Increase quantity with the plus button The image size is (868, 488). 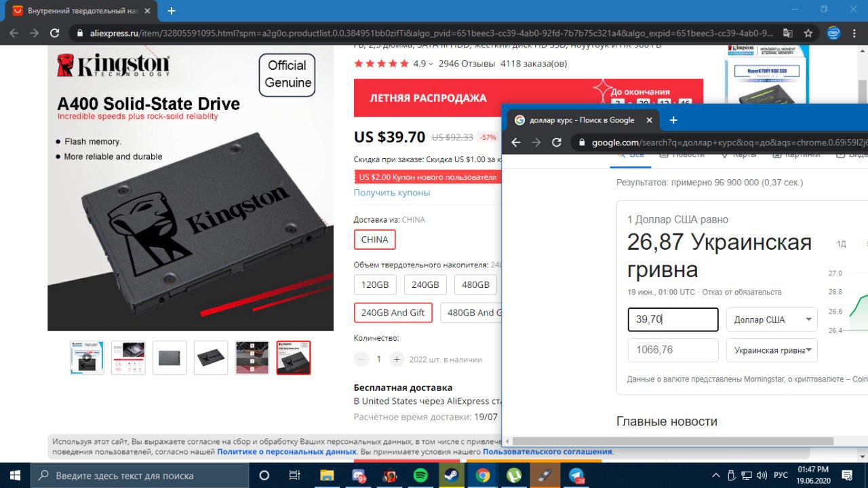(397, 359)
